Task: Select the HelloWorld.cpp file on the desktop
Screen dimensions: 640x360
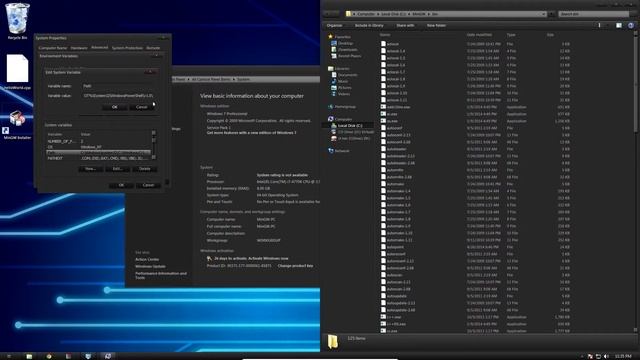Action: click(x=17, y=72)
